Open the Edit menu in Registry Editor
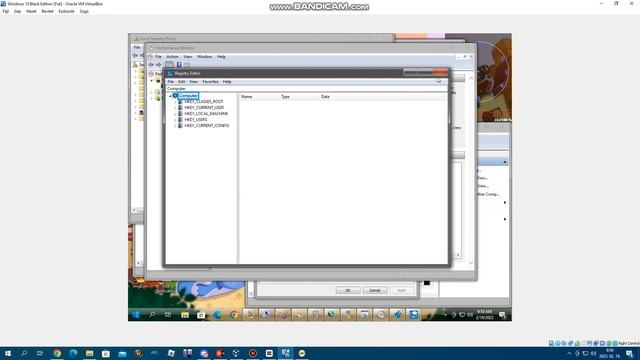Image resolution: width=640 pixels, height=360 pixels. [182, 82]
